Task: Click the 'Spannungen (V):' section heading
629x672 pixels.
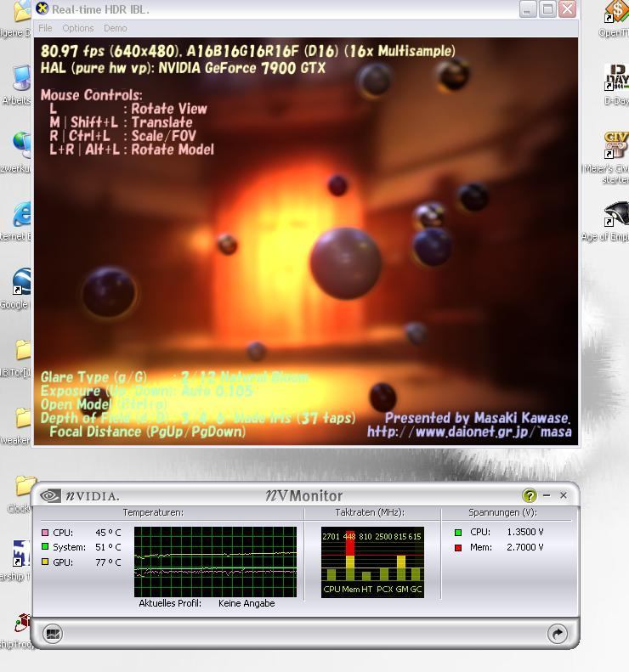Action: 502,512
